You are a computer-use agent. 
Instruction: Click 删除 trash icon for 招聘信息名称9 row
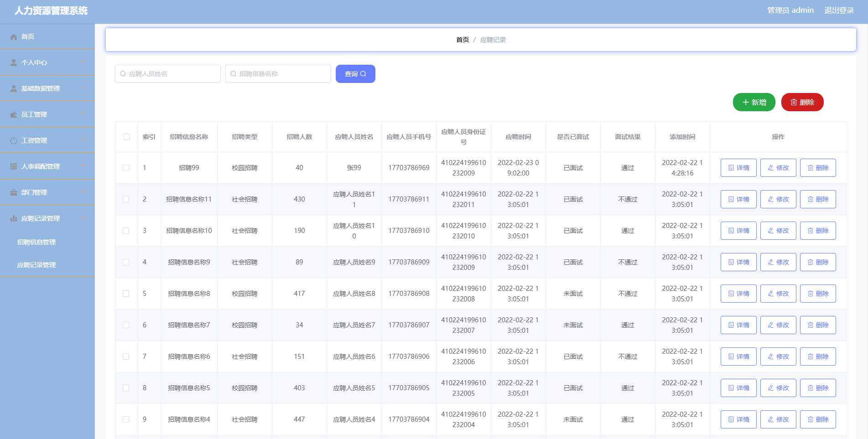[x=811, y=262]
